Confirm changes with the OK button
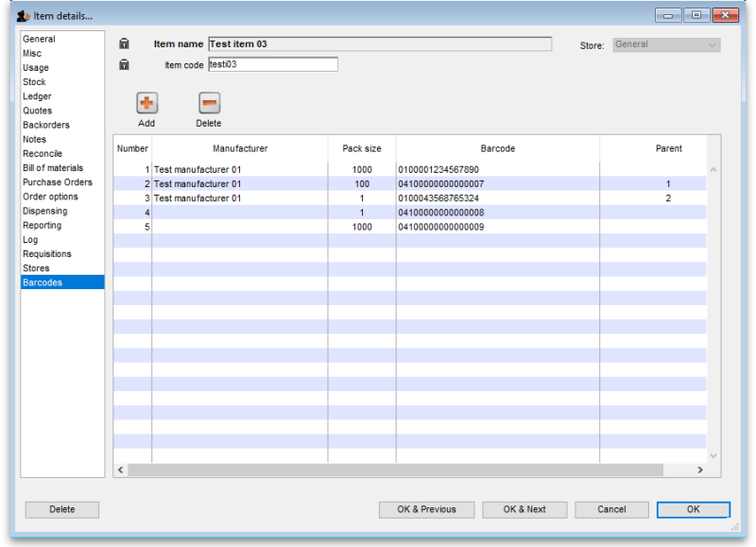The image size is (756, 547). [693, 509]
